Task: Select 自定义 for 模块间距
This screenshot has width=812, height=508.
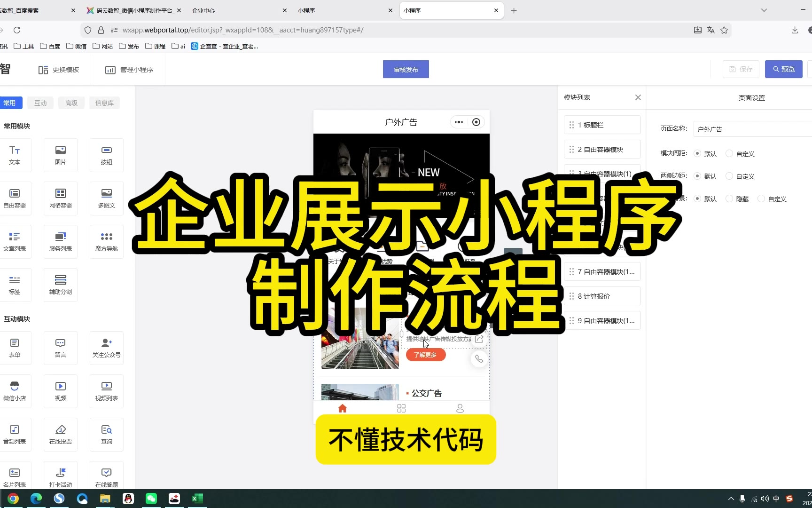Action: [729, 153]
